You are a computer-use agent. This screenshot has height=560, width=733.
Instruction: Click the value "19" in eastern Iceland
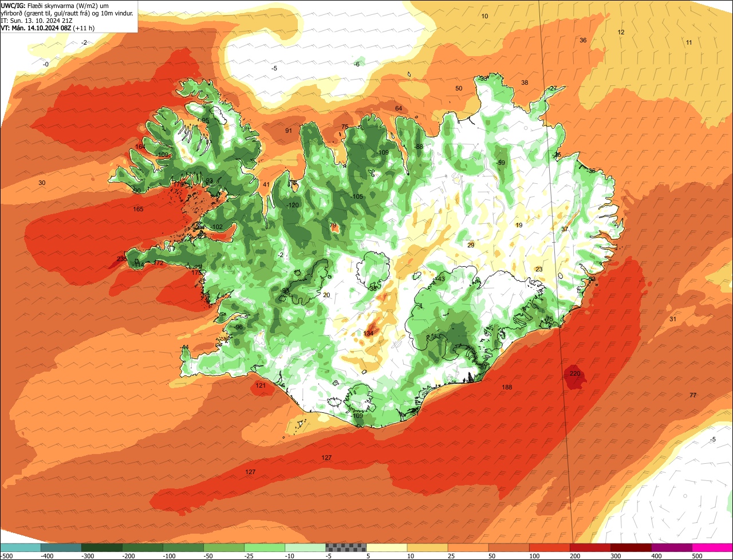519,225
